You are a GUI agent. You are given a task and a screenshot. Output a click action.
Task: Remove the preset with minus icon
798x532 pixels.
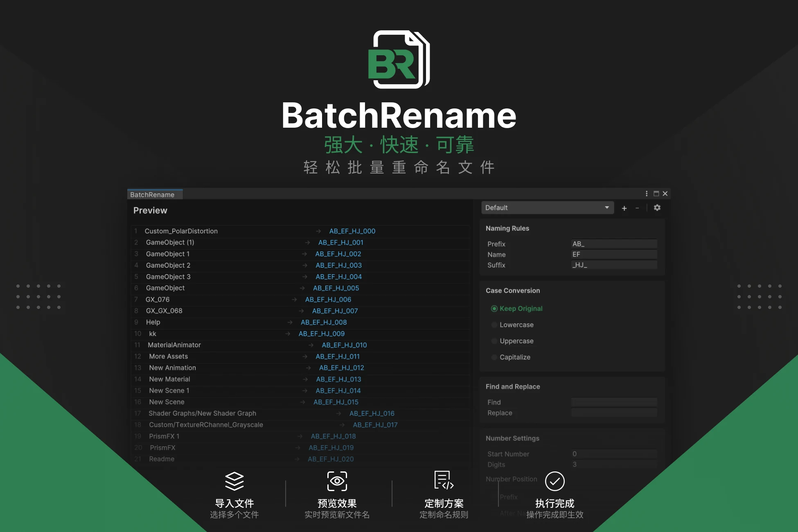point(637,208)
